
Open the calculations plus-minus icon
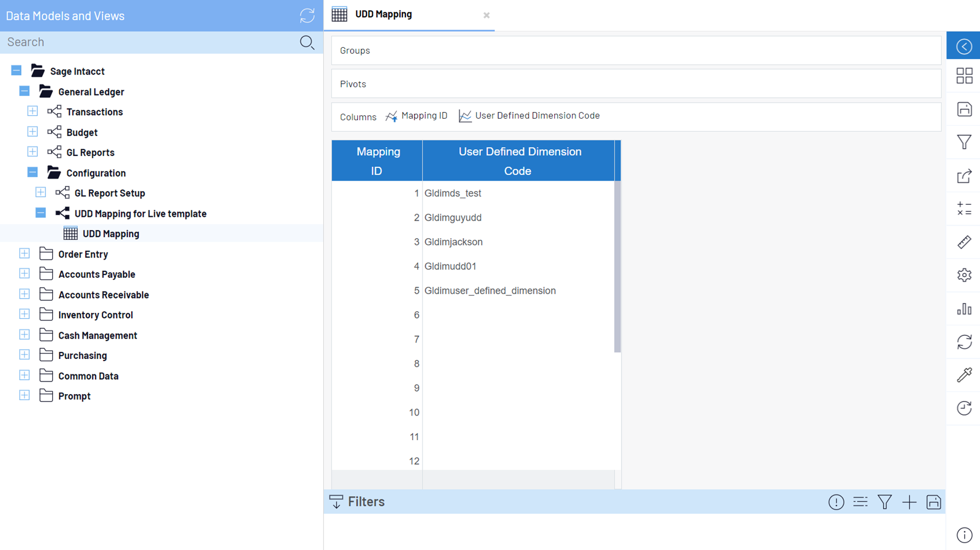pos(964,209)
